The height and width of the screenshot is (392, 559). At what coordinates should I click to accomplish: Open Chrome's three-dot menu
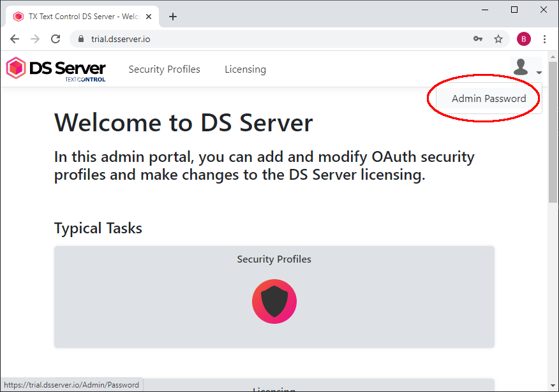(545, 39)
